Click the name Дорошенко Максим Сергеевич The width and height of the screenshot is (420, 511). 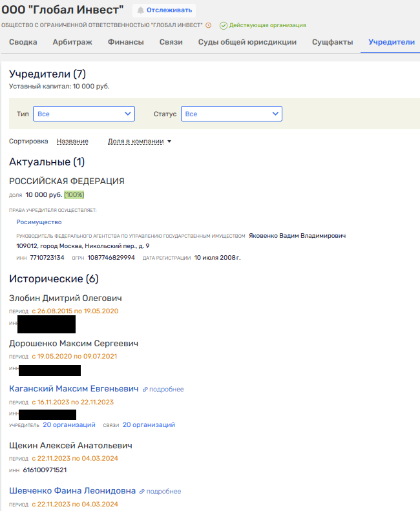pyautogui.click(x=74, y=344)
